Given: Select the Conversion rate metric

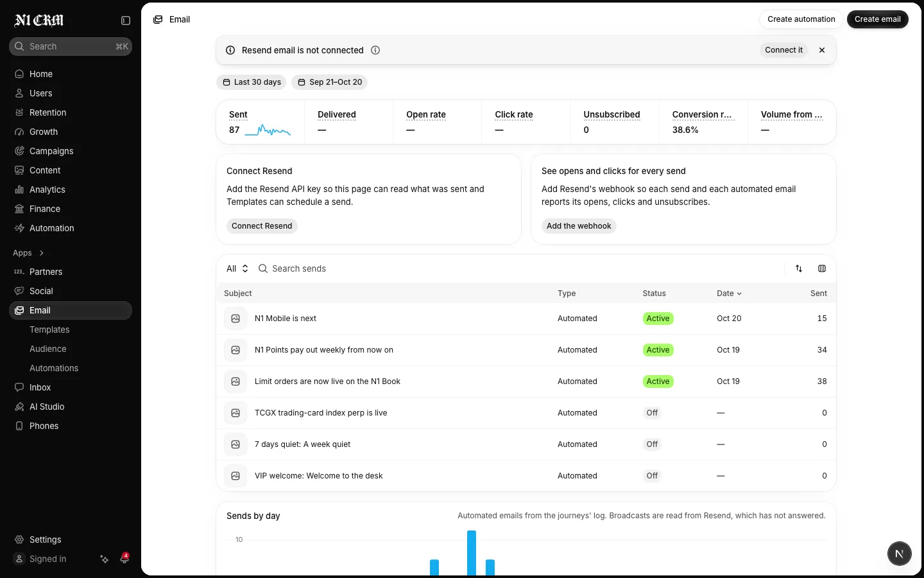Looking at the screenshot, I should [703, 122].
